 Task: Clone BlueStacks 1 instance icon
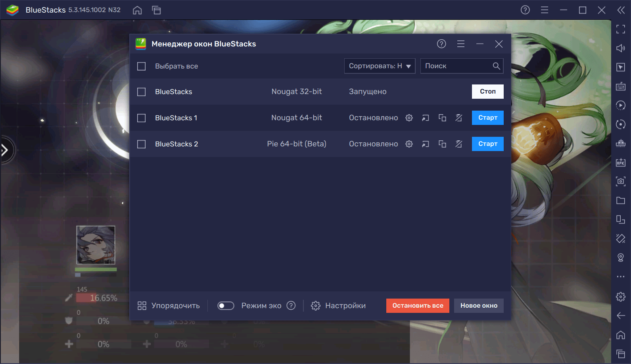click(x=442, y=118)
